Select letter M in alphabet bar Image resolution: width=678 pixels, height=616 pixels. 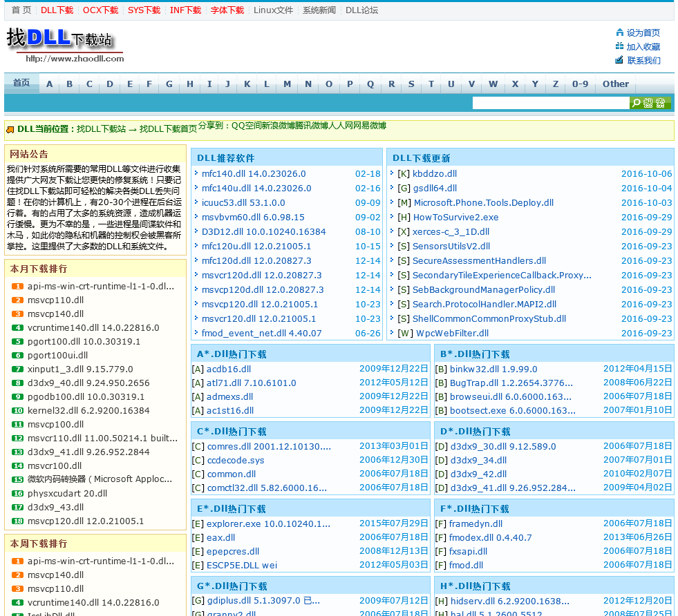[x=287, y=84]
